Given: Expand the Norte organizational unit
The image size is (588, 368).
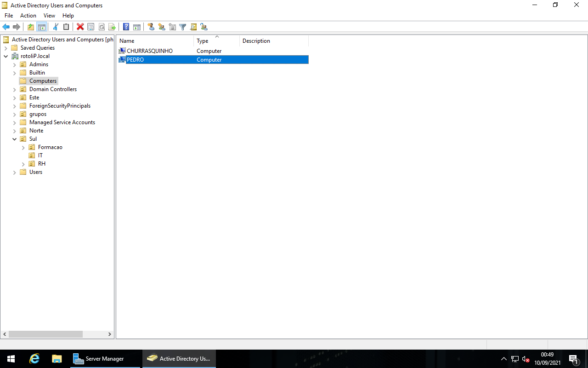Looking at the screenshot, I should click(14, 130).
